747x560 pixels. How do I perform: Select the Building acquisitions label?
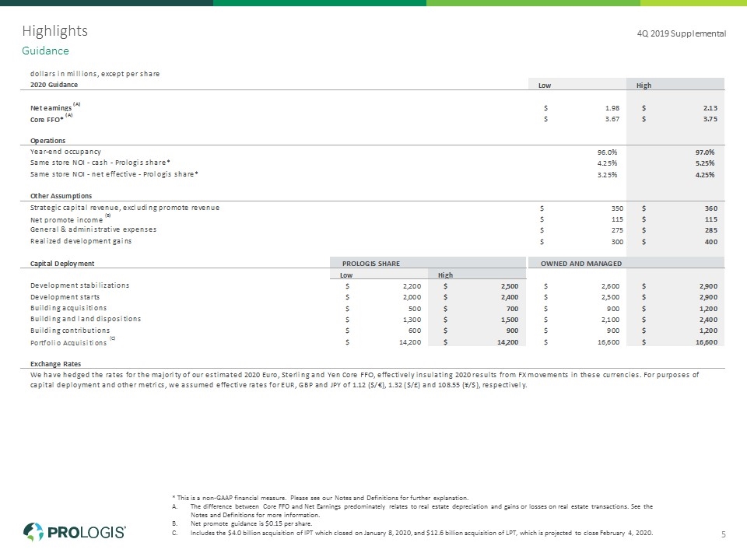click(x=68, y=308)
